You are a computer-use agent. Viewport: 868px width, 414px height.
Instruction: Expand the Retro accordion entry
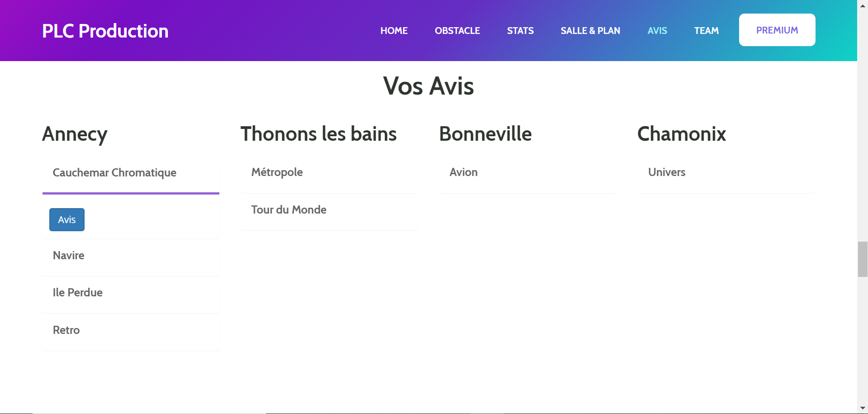pyautogui.click(x=131, y=330)
